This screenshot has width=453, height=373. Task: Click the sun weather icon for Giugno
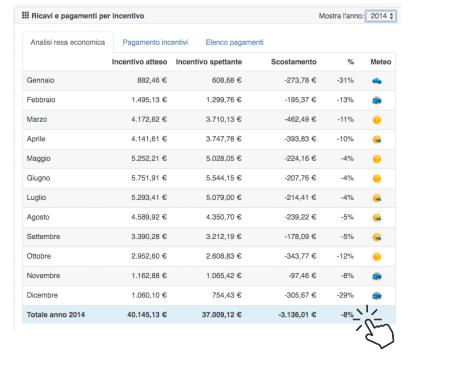[x=377, y=178]
